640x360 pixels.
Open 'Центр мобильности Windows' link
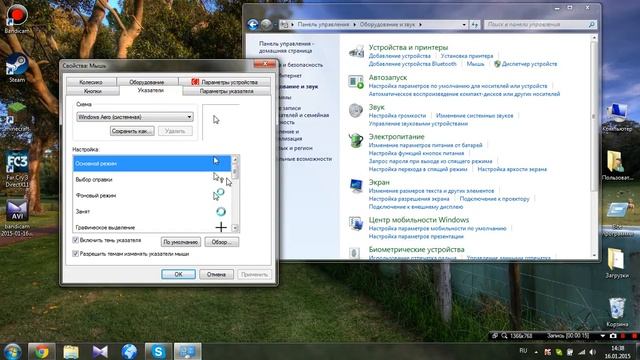[x=419, y=220]
